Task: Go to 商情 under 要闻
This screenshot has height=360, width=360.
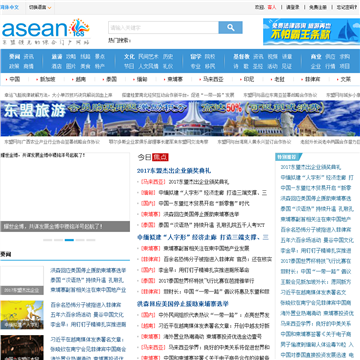Action: (29, 66)
